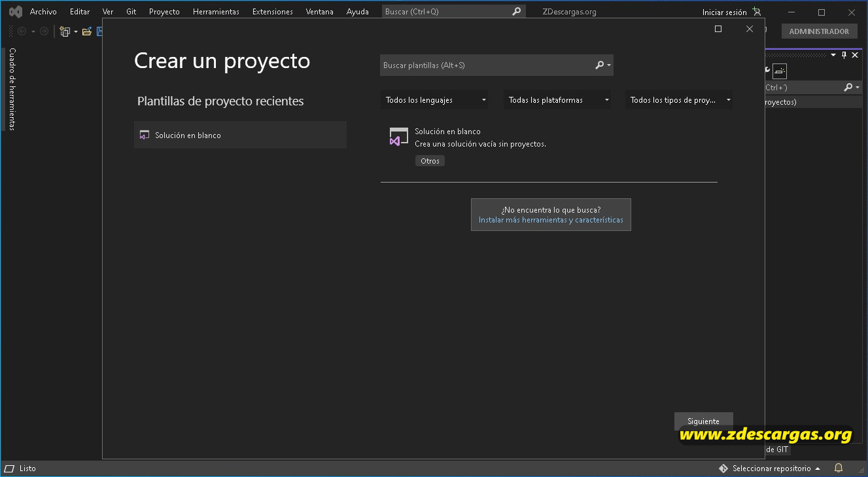The image size is (868, 477).
Task: Select the Solución en blanco template result
Action: (x=549, y=147)
